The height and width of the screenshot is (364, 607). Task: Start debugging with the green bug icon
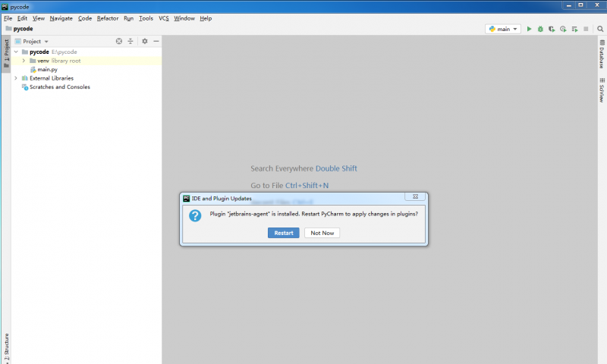click(x=540, y=29)
